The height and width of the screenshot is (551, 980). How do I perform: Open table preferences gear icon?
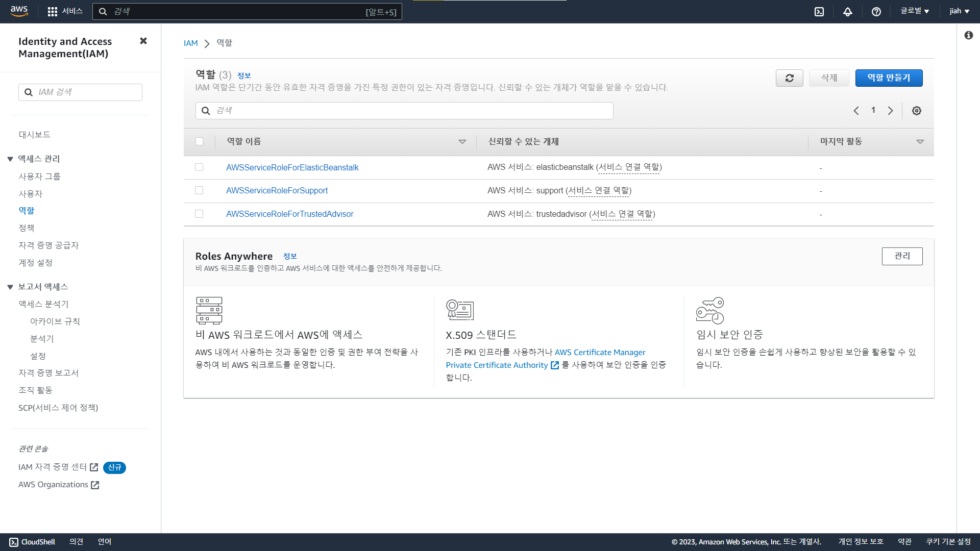tap(917, 111)
